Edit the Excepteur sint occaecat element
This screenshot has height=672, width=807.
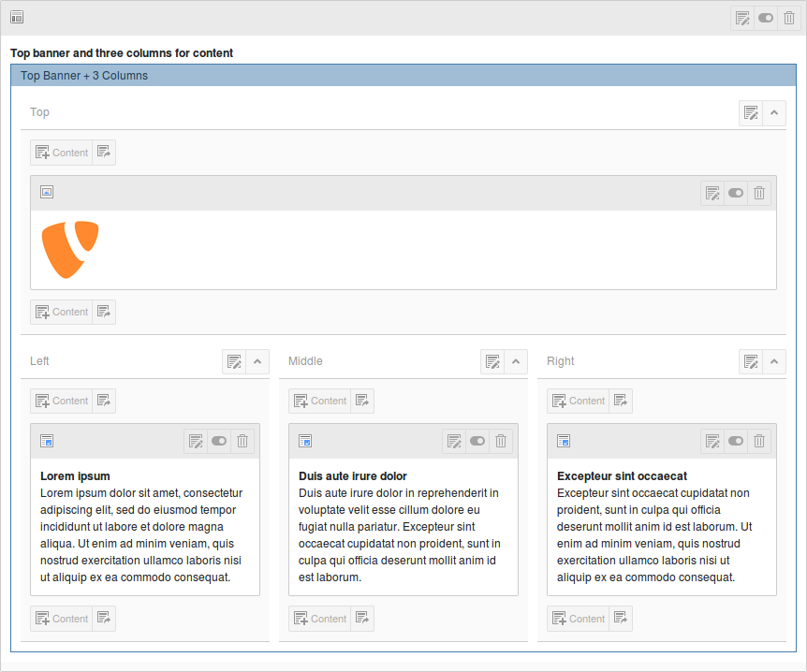[712, 441]
